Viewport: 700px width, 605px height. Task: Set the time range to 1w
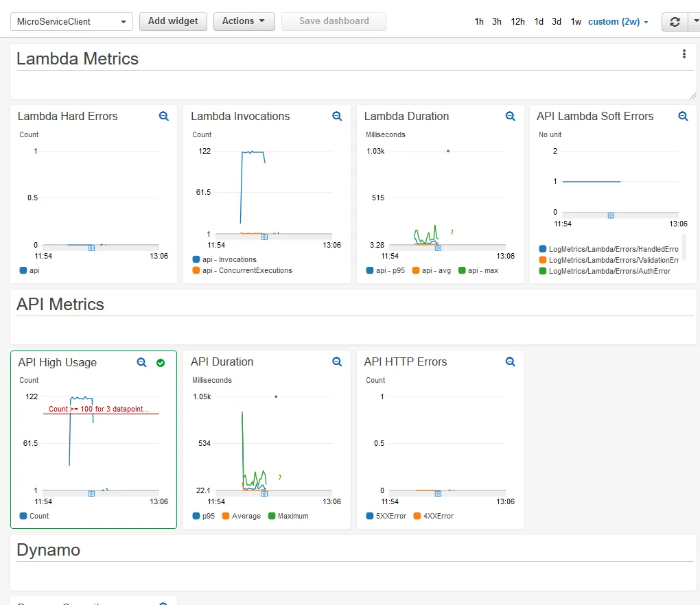(x=576, y=22)
